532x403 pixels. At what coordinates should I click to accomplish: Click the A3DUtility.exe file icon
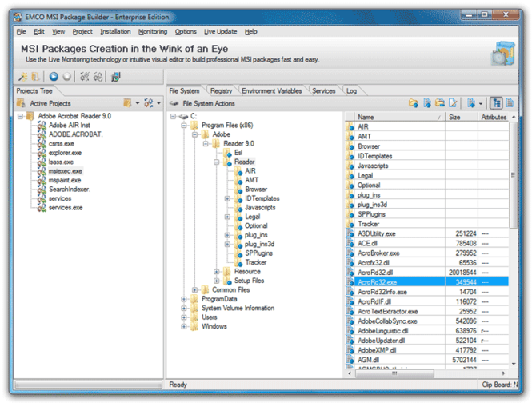pos(350,233)
